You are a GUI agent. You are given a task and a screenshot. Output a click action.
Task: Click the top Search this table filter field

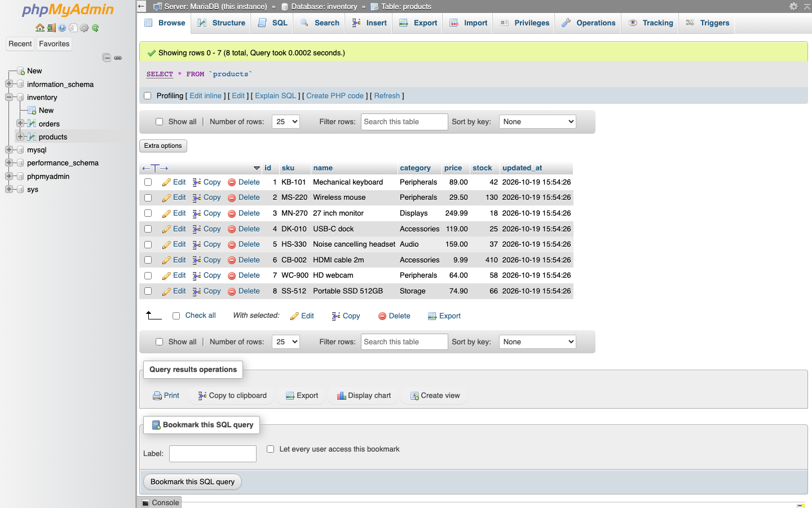pos(404,122)
